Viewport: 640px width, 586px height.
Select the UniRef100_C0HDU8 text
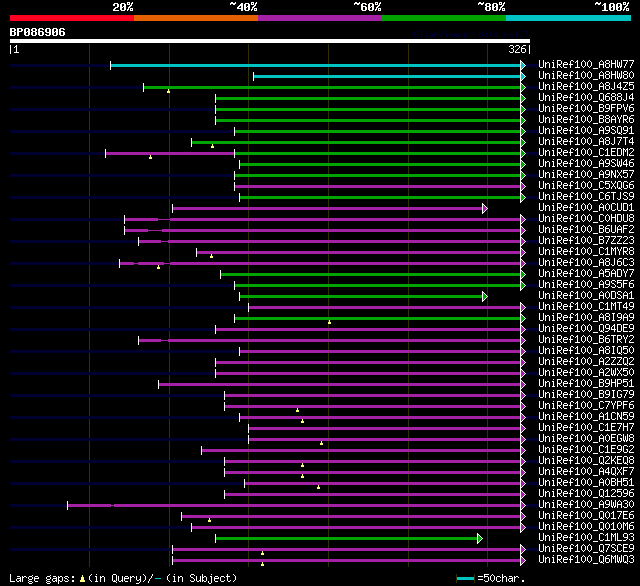click(586, 219)
